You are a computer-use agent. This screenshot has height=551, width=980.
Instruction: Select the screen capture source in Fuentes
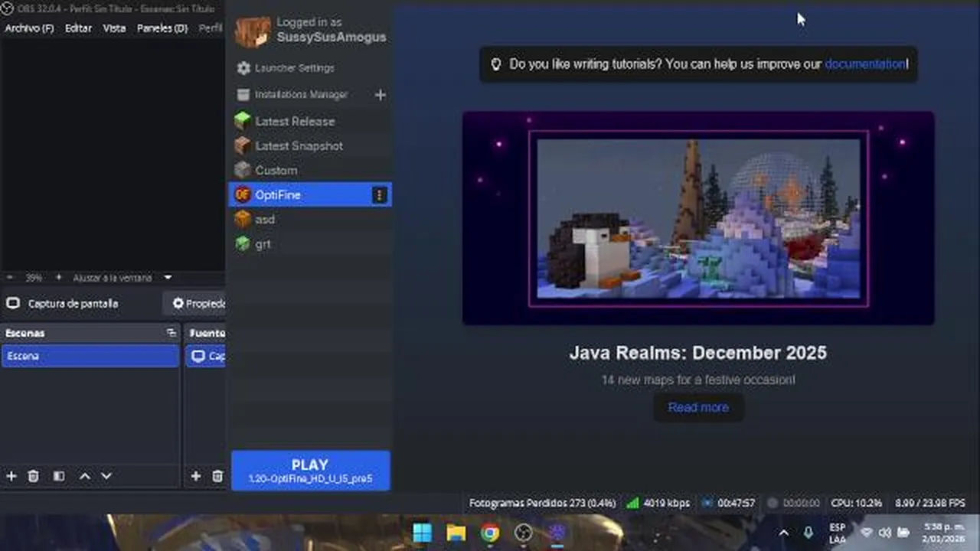(206, 356)
